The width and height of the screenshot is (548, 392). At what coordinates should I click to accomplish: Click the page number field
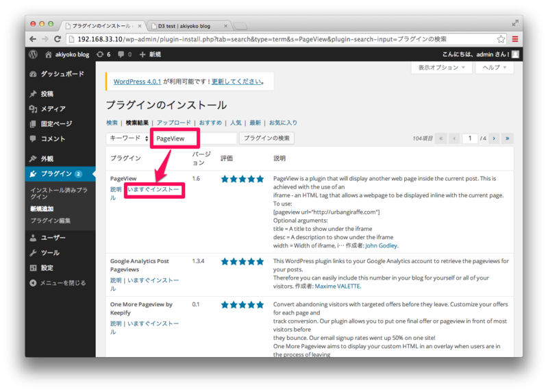pos(470,138)
